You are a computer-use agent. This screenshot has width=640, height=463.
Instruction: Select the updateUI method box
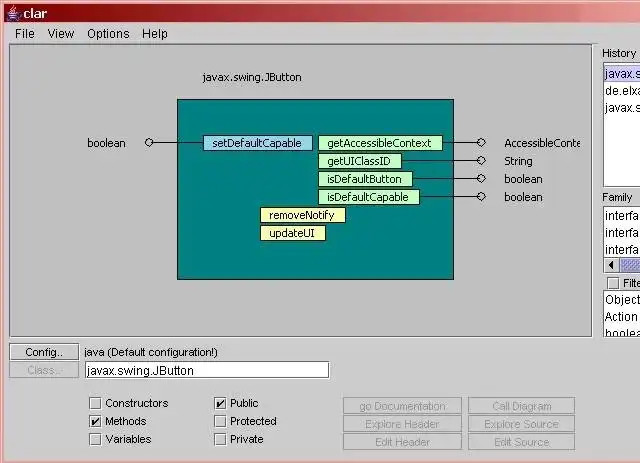coord(293,233)
